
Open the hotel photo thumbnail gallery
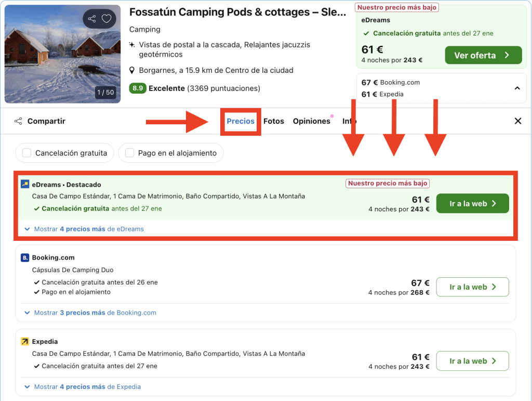62,54
